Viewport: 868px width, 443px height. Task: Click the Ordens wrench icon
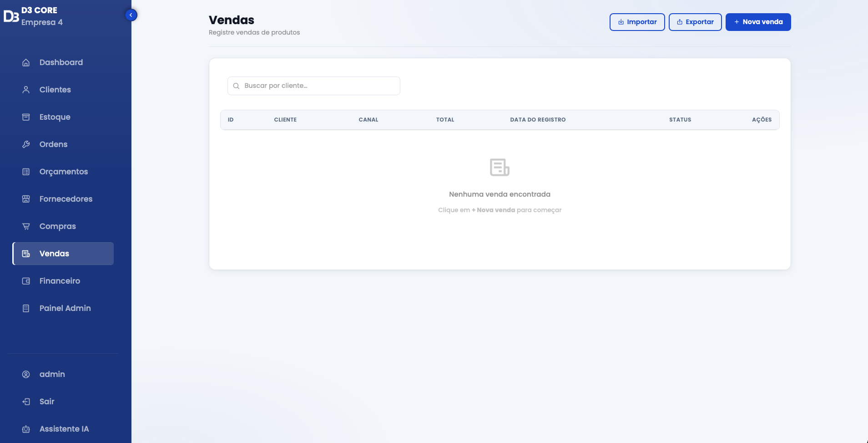(x=26, y=144)
